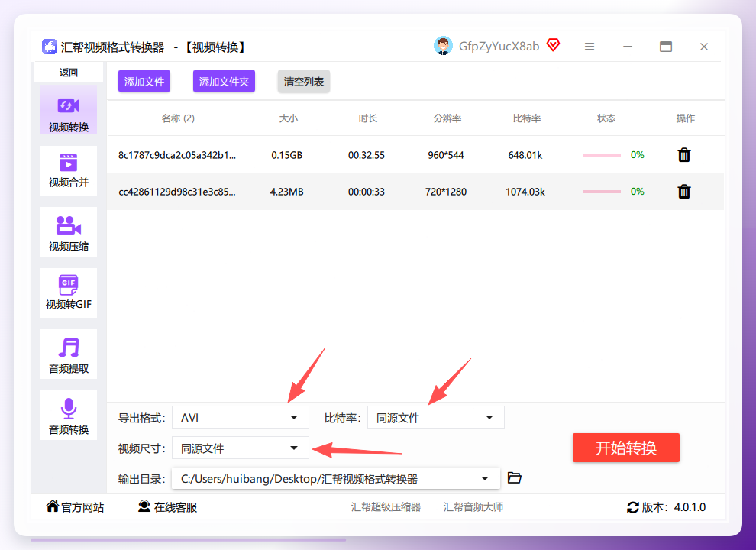
Task: Click the app logo in title bar
Action: pyautogui.click(x=50, y=47)
